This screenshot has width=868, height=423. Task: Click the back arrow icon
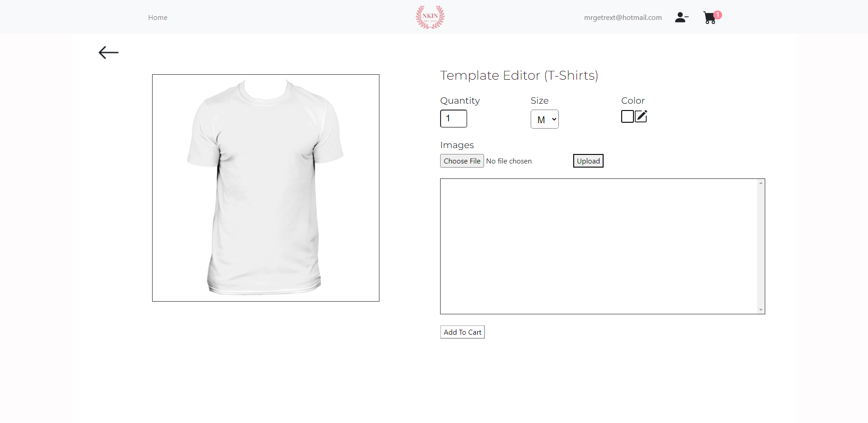pyautogui.click(x=109, y=53)
